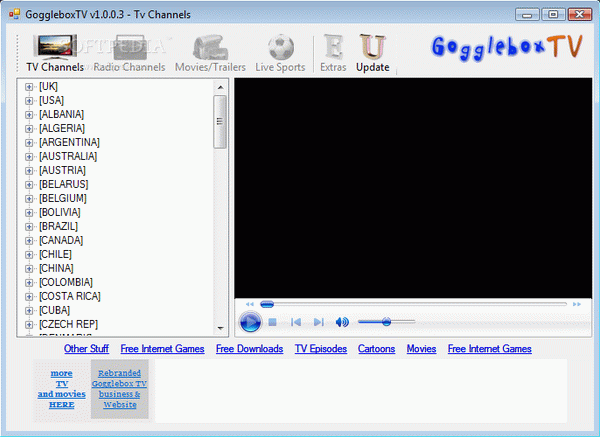Expand the [ALGERIA] tree node
Image resolution: width=600 pixels, height=437 pixels.
[x=29, y=129]
